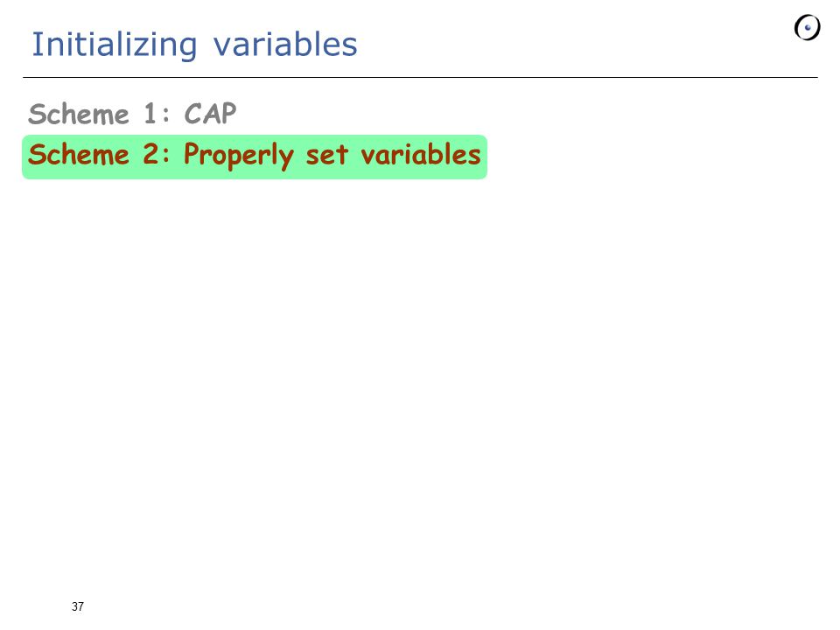
Task: Select the word "Initializing" in the title
Action: coord(115,44)
